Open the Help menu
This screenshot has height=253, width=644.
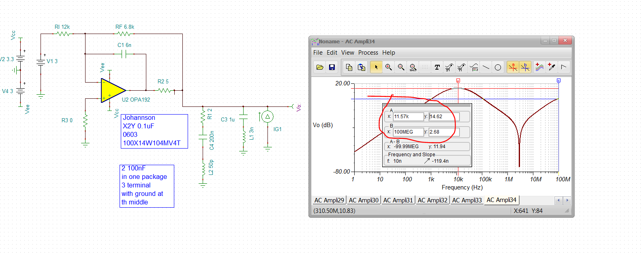(389, 53)
